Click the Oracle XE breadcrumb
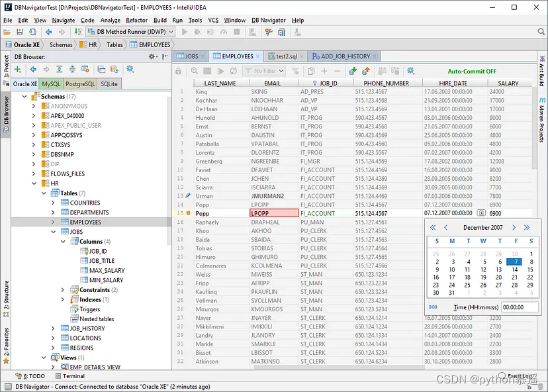The width and height of the screenshot is (548, 392). [x=23, y=45]
